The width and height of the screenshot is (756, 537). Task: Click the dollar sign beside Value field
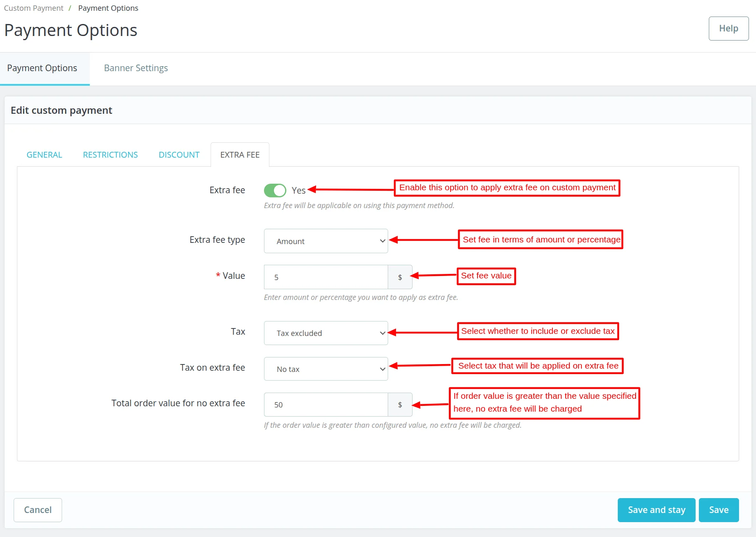[400, 277]
